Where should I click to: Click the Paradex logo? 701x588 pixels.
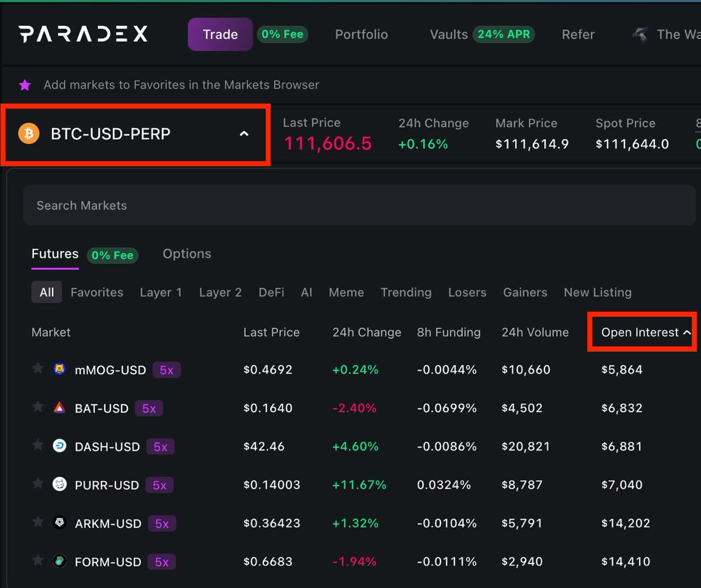coord(83,34)
